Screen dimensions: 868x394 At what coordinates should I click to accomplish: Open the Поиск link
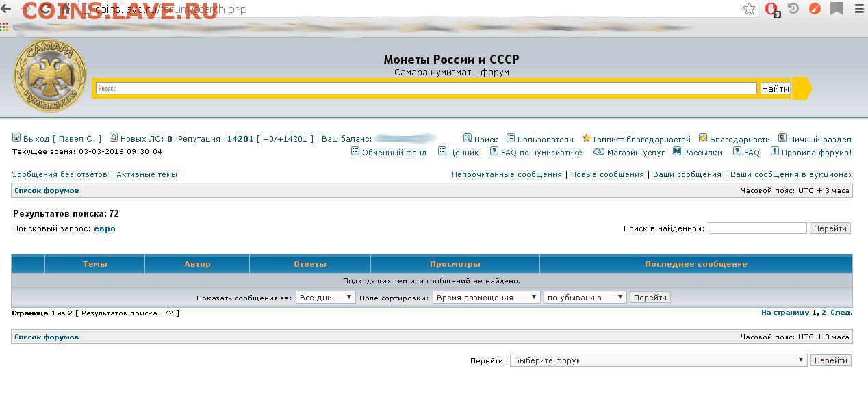pyautogui.click(x=486, y=140)
